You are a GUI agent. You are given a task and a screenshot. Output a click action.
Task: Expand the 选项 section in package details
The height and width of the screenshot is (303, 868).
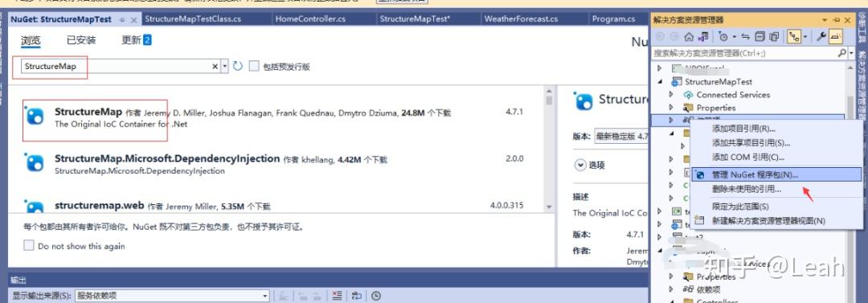coord(580,165)
